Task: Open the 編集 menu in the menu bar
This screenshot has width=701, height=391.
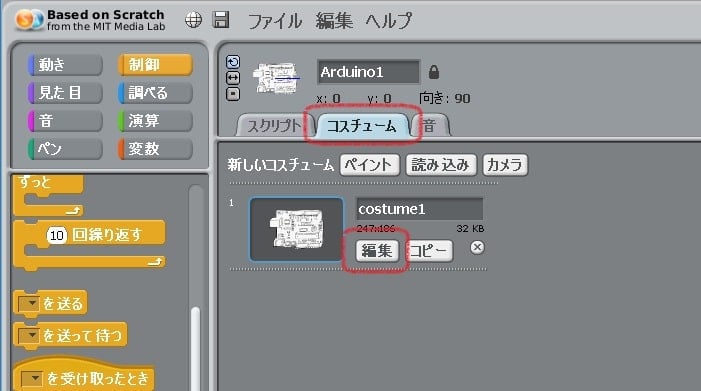Action: (x=334, y=21)
